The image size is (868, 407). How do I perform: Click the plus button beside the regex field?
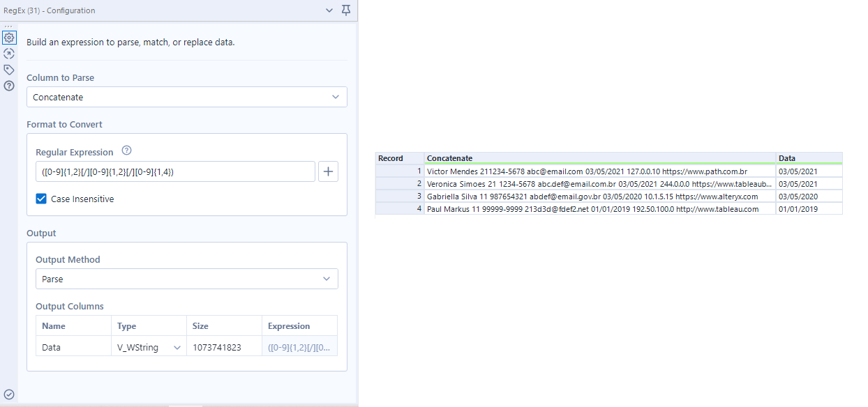[329, 171]
